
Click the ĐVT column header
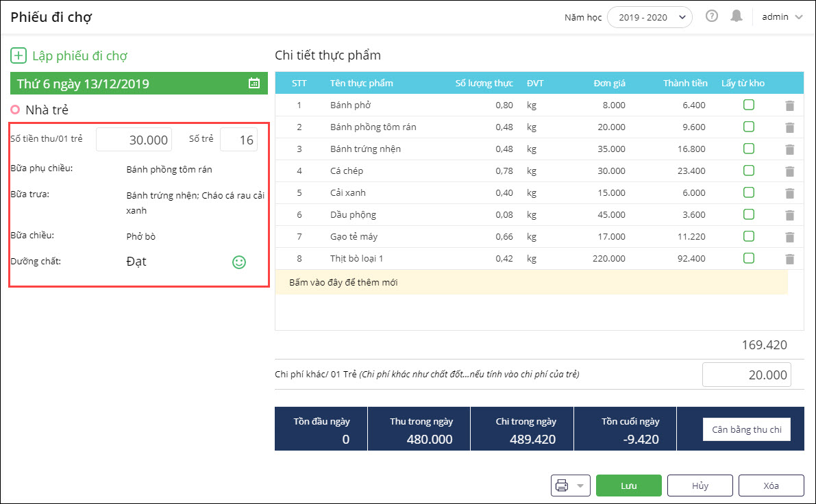pyautogui.click(x=535, y=84)
